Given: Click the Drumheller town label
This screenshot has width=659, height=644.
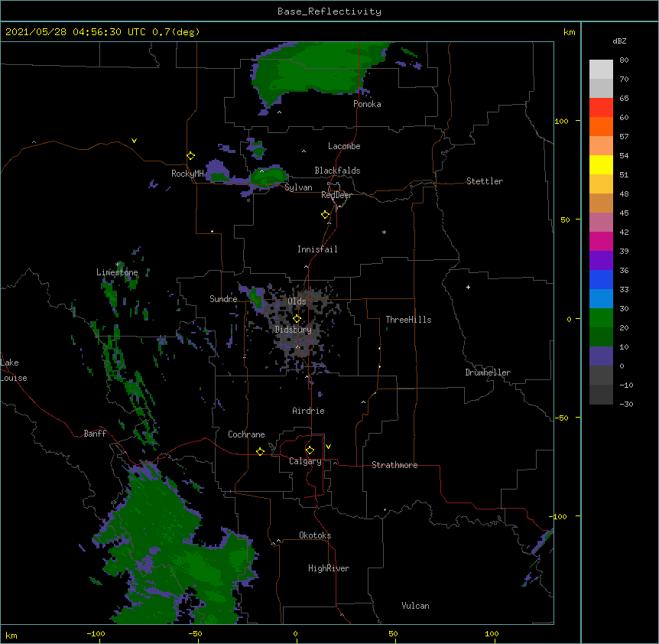Looking at the screenshot, I should 488,372.
